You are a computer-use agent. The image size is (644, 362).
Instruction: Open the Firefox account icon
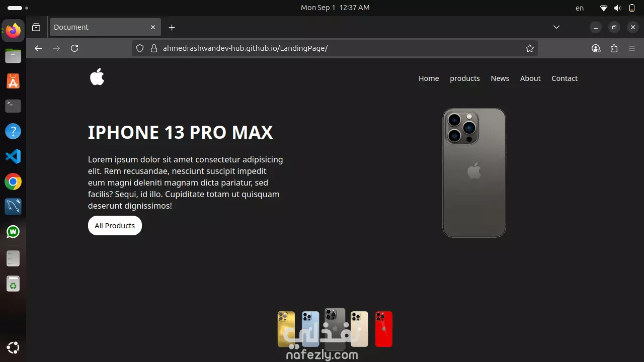click(x=596, y=48)
